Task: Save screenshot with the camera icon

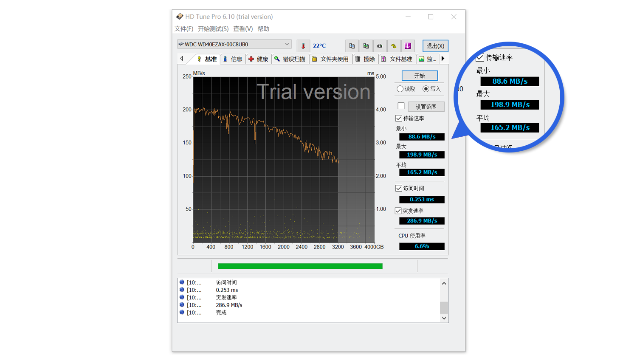Action: point(380,46)
